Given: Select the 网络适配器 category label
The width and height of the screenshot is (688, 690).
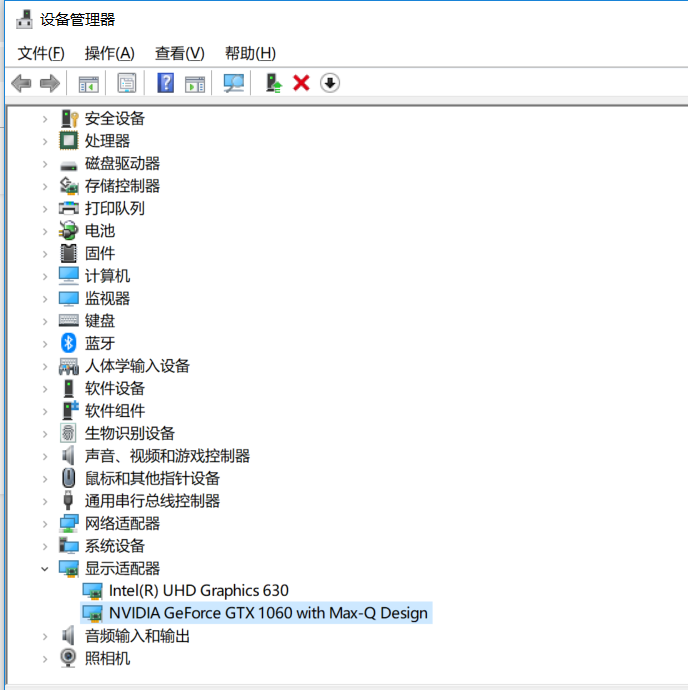Looking at the screenshot, I should click(122, 523).
